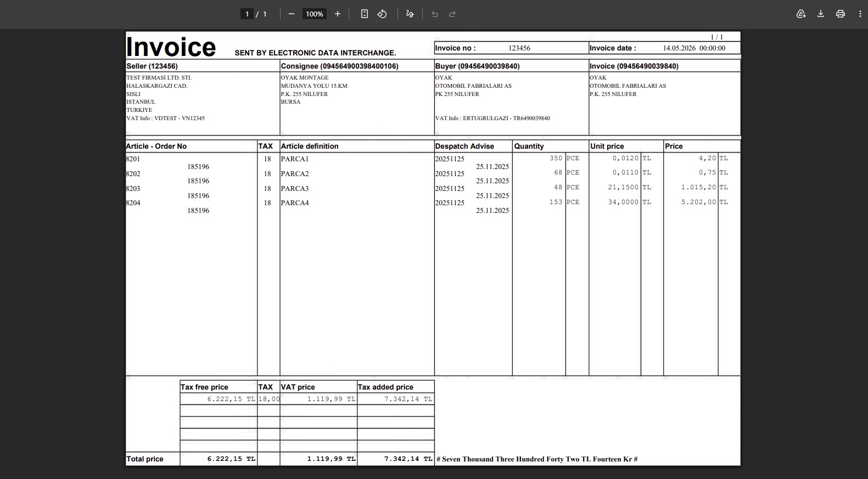The width and height of the screenshot is (868, 479).
Task: Click the Total price label
Action: coord(145,459)
